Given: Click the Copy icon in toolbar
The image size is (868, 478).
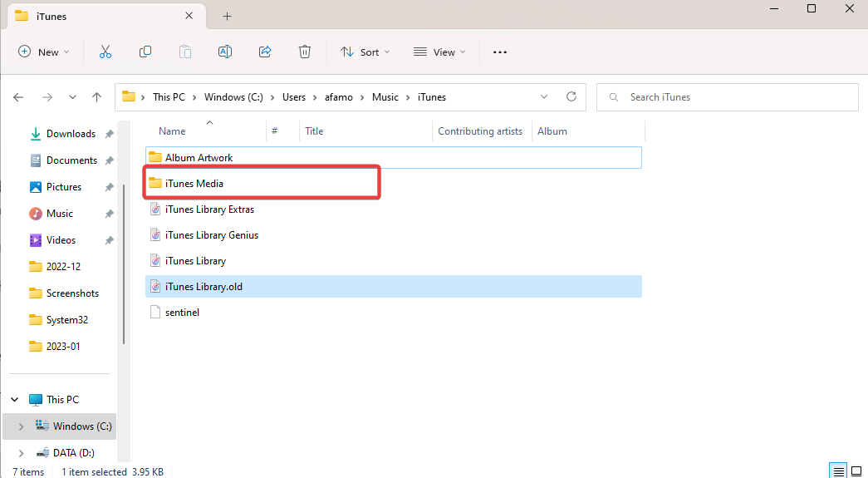Looking at the screenshot, I should tap(145, 52).
